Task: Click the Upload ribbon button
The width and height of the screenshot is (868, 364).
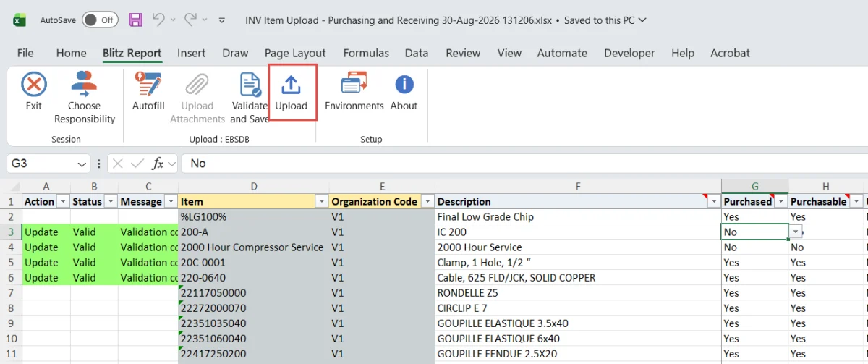Action: 292,93
